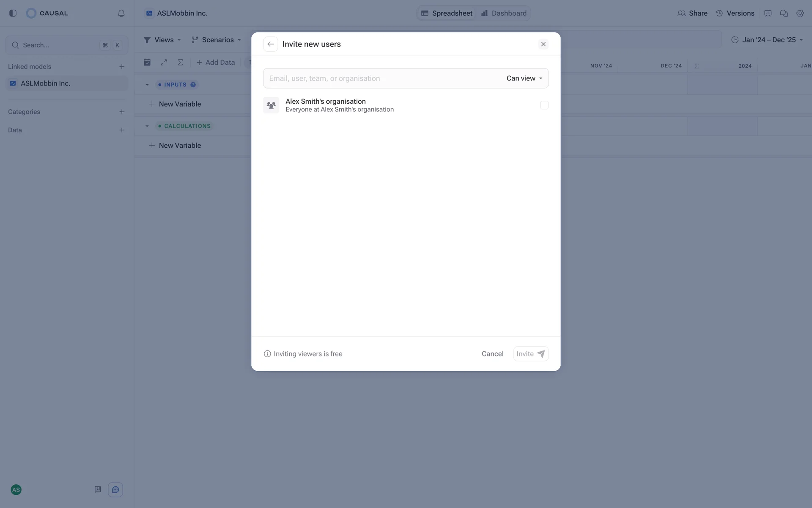
Task: Open the comments chat bubbles icon
Action: tap(784, 13)
